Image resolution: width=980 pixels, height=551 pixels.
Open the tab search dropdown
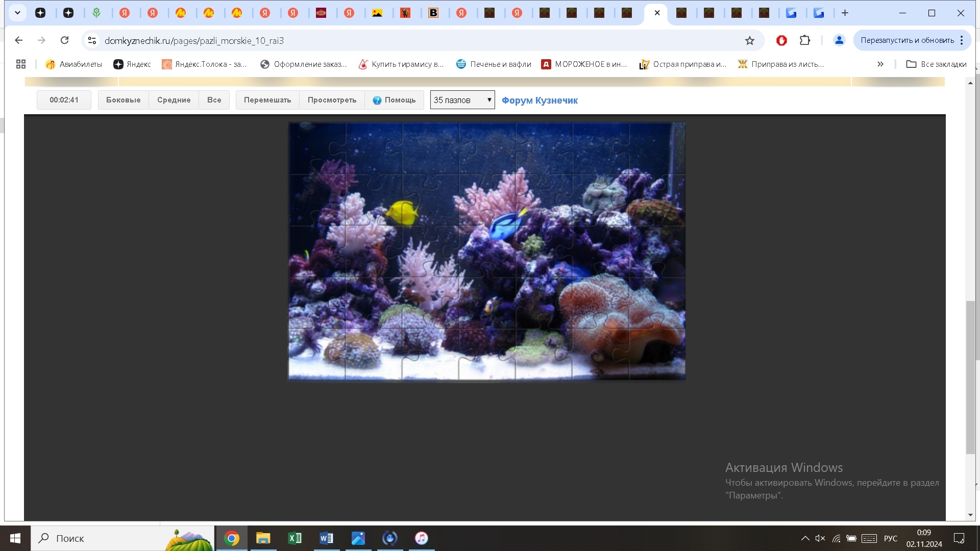pos(17,13)
